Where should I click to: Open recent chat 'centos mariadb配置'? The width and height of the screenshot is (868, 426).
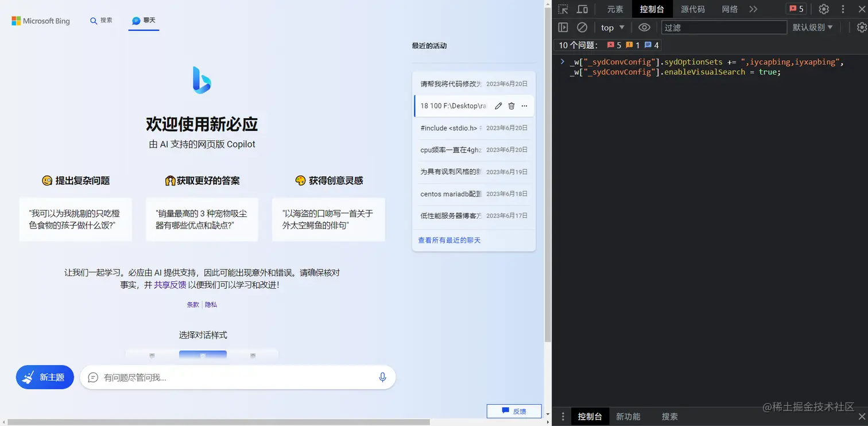pyautogui.click(x=474, y=194)
